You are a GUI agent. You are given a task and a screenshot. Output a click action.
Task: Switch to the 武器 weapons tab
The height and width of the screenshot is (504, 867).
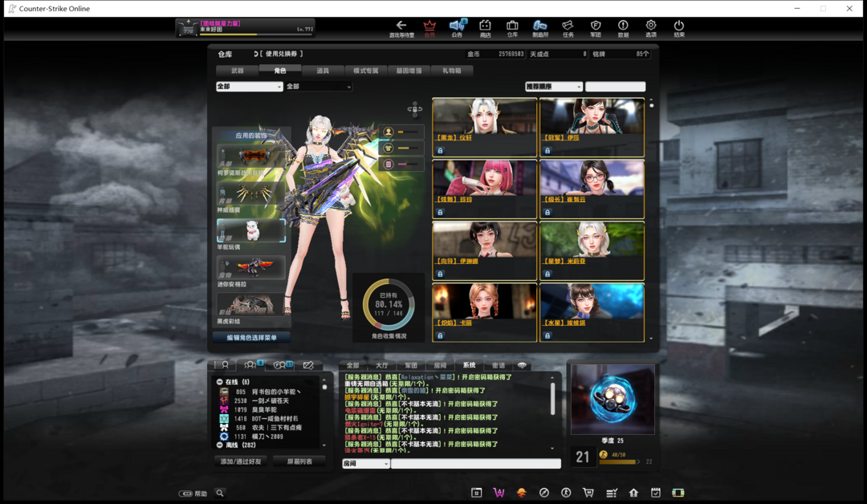pos(238,71)
